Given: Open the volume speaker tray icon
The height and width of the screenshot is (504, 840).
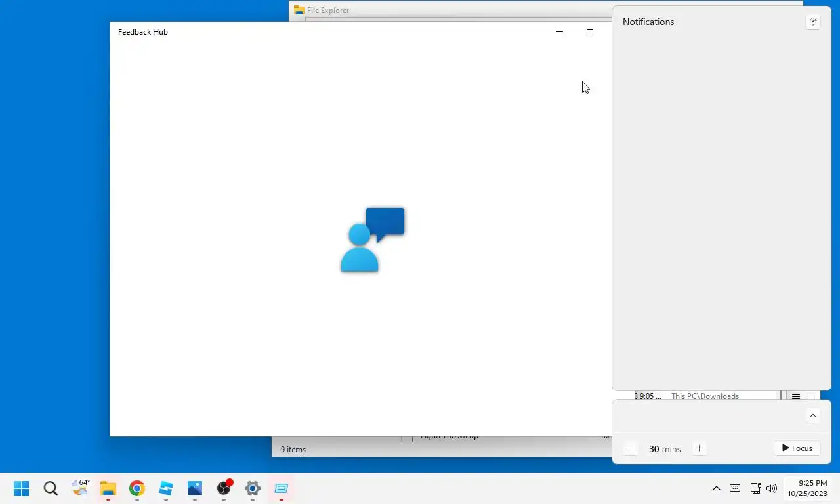Looking at the screenshot, I should point(772,488).
